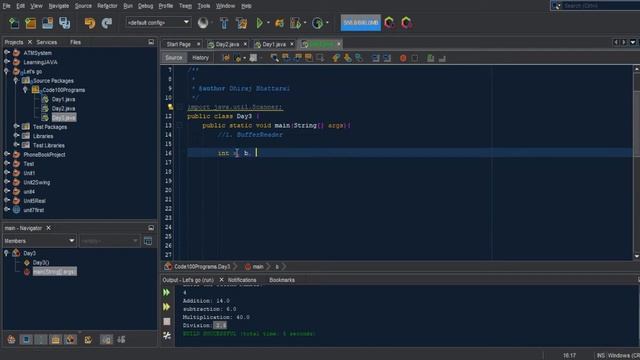The width and height of the screenshot is (640, 360).
Task: Click the show opened documents list arrow
Action: tap(633, 42)
